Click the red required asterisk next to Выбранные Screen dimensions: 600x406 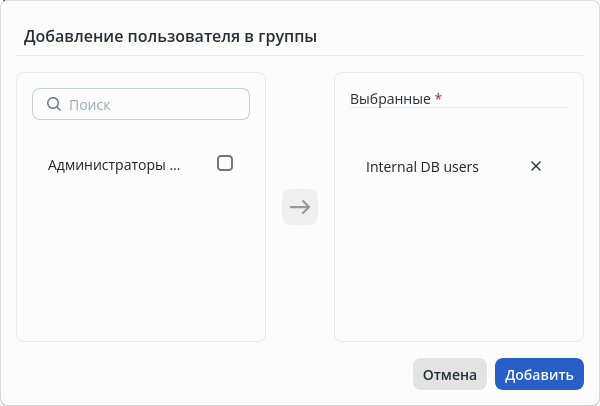coord(438,99)
